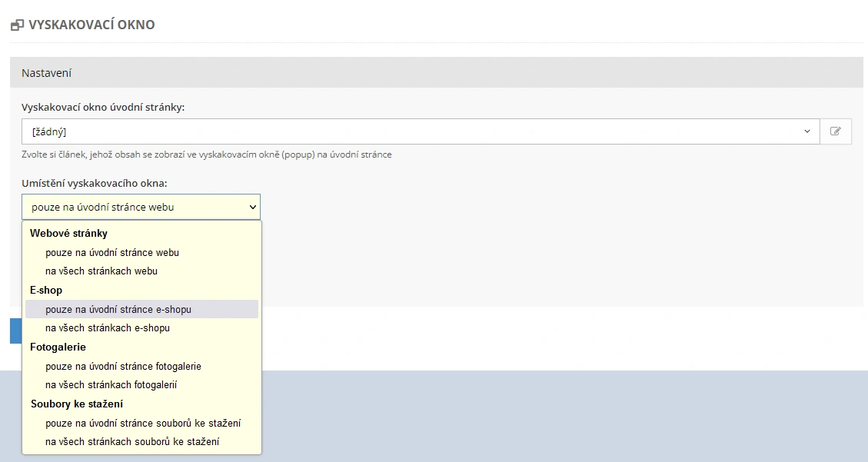Select "pouze na úvodní stránce e-shopu"
The height and width of the screenshot is (462, 868).
pos(118,309)
